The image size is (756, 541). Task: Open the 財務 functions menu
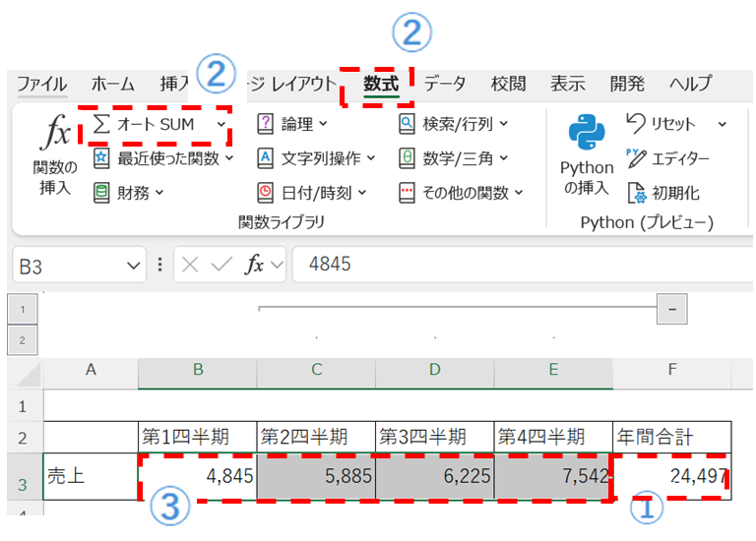(128, 193)
